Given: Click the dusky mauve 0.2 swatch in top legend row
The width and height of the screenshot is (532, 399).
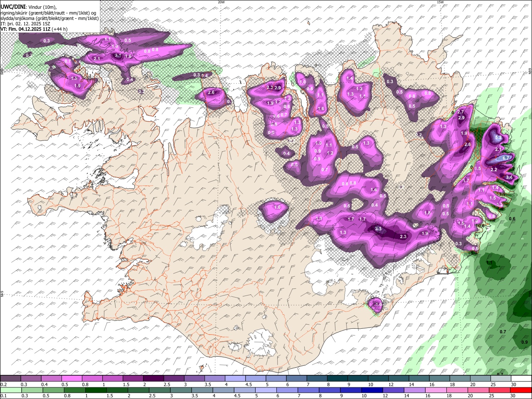Looking at the screenshot, I should click(x=11, y=379).
